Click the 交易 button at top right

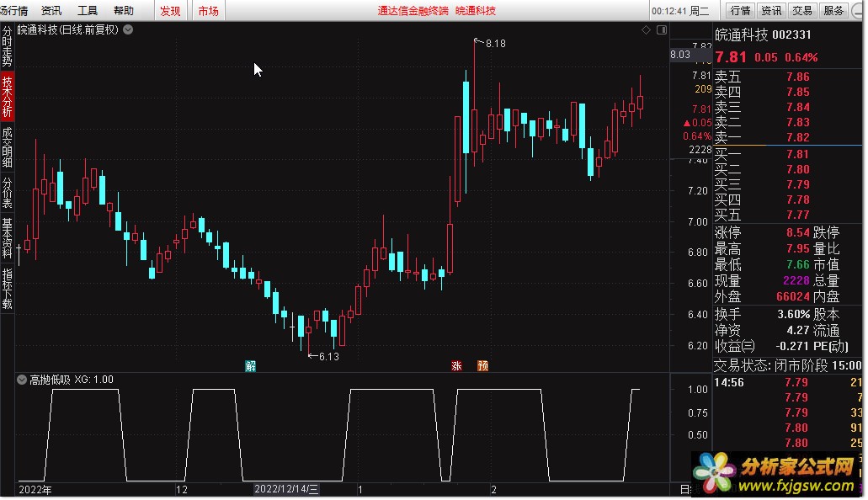click(x=802, y=10)
